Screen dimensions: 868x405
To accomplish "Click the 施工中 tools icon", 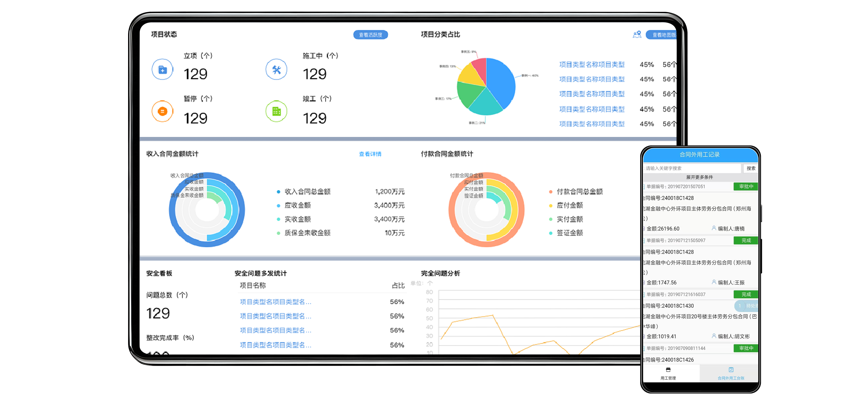I will click(276, 70).
